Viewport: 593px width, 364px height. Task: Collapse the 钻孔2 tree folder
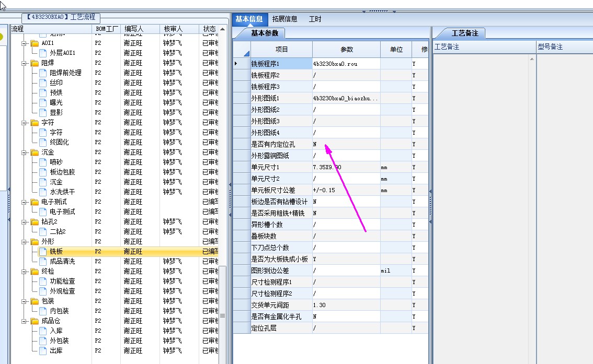pos(24,222)
